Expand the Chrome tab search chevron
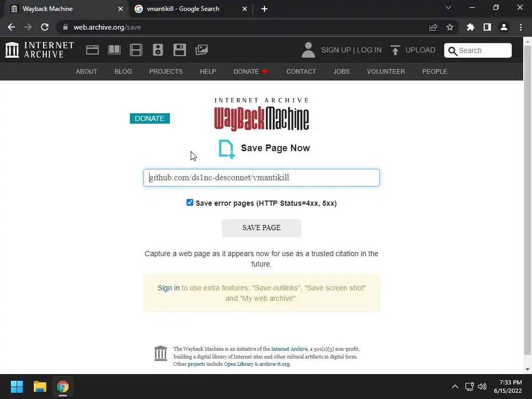532x399 pixels. click(x=448, y=7)
